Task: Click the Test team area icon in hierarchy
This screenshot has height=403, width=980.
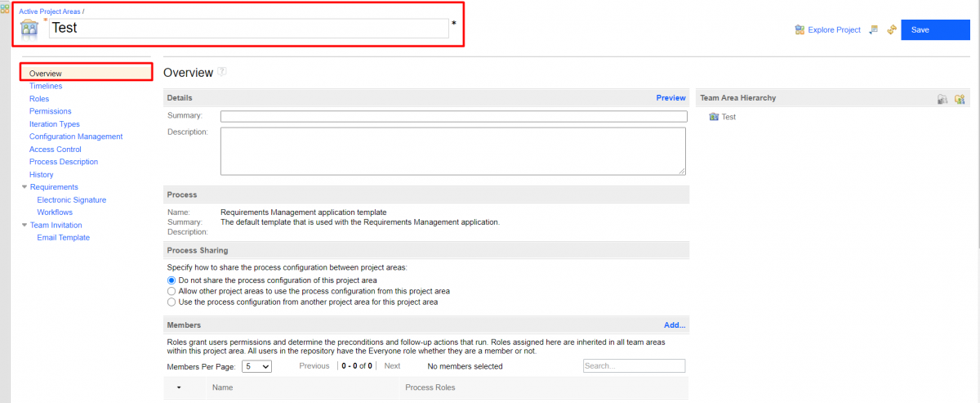Action: (x=714, y=117)
